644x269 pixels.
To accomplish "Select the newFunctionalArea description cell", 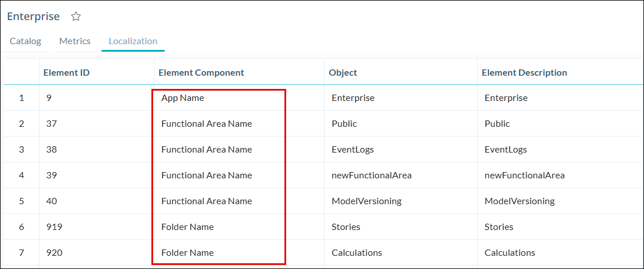I will pyautogui.click(x=524, y=176).
